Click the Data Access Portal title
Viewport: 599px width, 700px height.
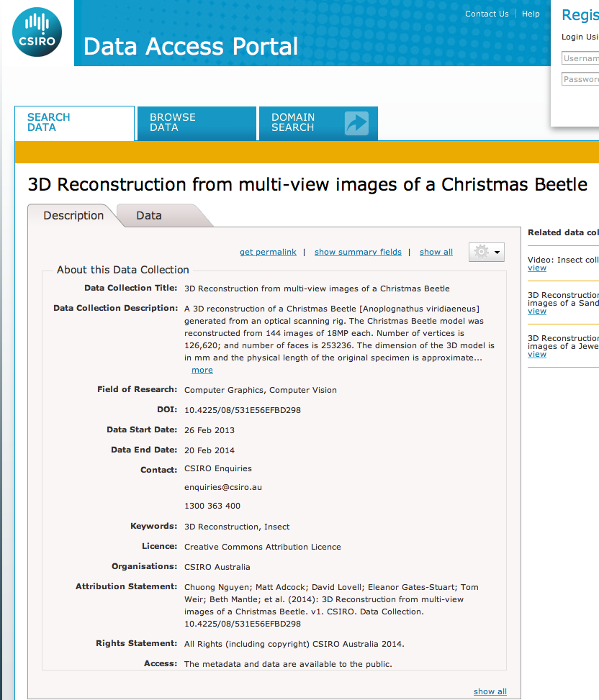click(191, 46)
